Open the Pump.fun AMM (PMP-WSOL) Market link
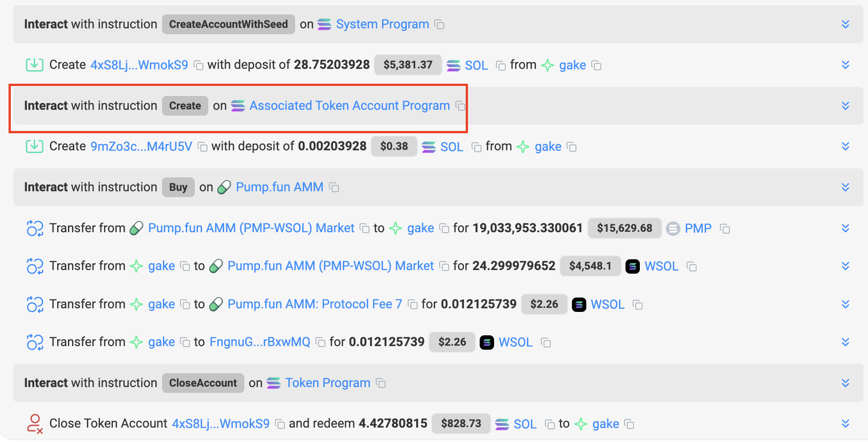Image resolution: width=868 pixels, height=442 pixels. (251, 228)
